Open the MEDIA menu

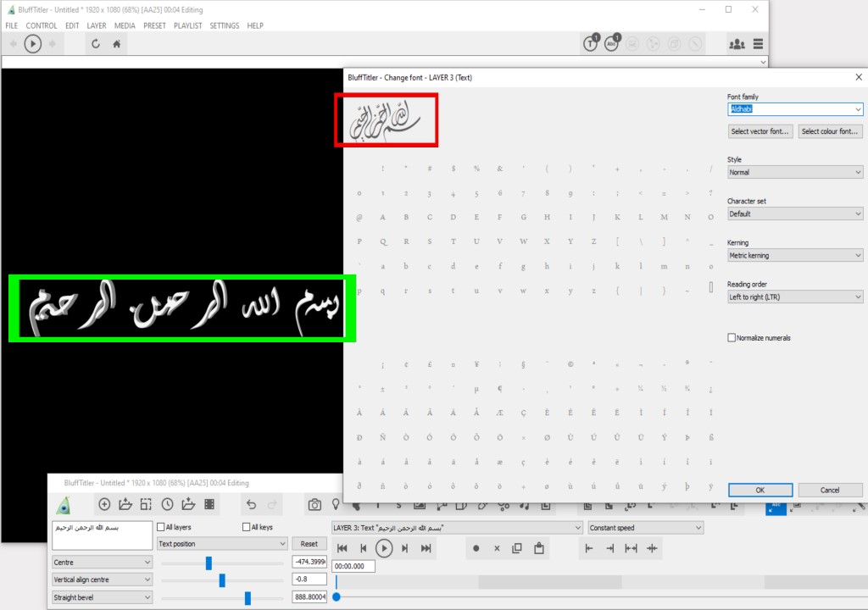click(x=125, y=25)
